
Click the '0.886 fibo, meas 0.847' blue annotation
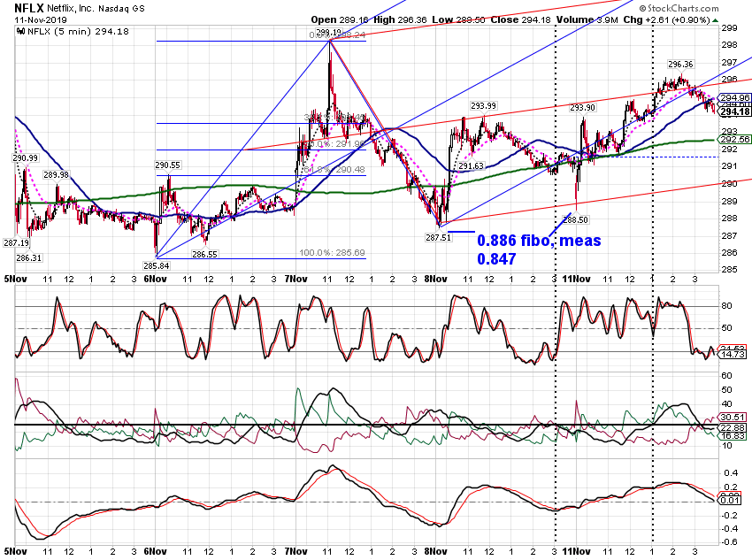[539, 249]
